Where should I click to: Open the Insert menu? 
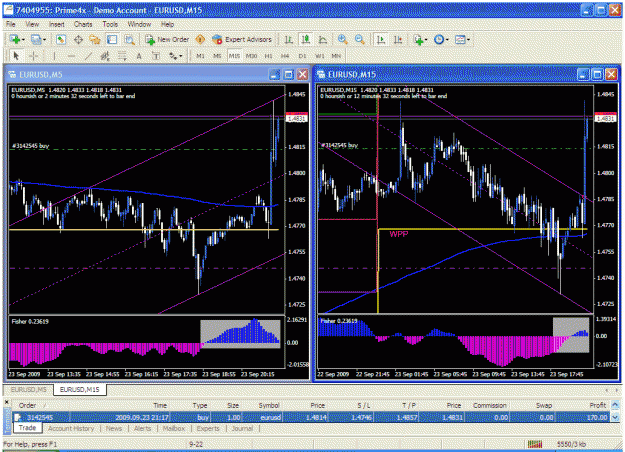(x=57, y=24)
